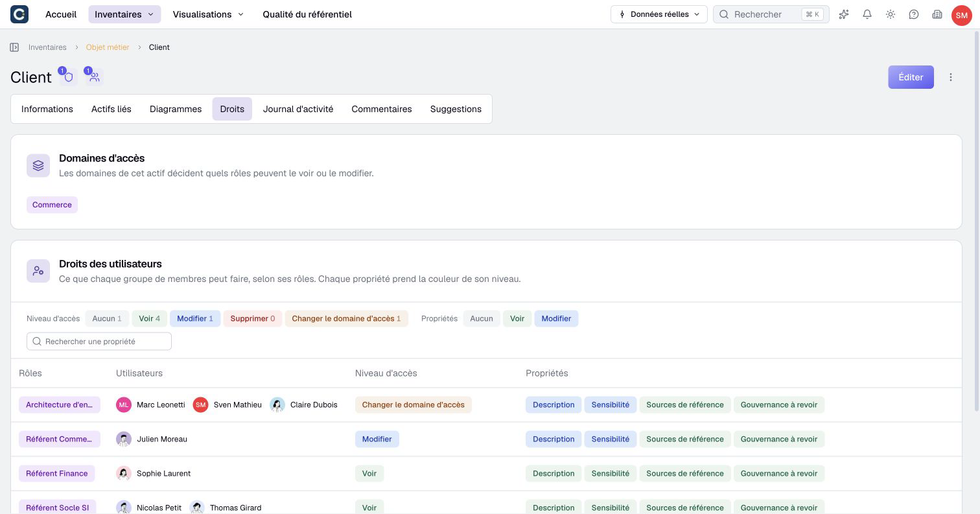This screenshot has height=514, width=980.
Task: Select the Droits tab
Action: (x=232, y=109)
